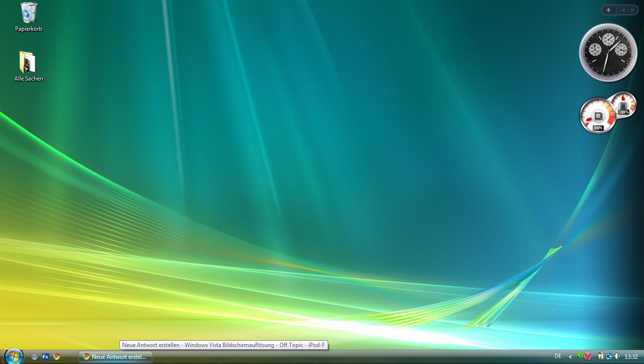Open the network connection tray icon

[x=609, y=356]
